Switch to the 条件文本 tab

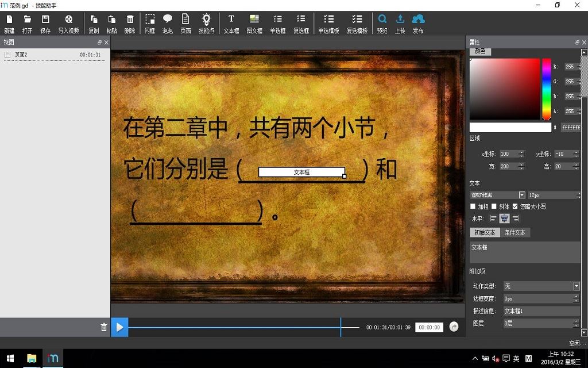[515, 232]
